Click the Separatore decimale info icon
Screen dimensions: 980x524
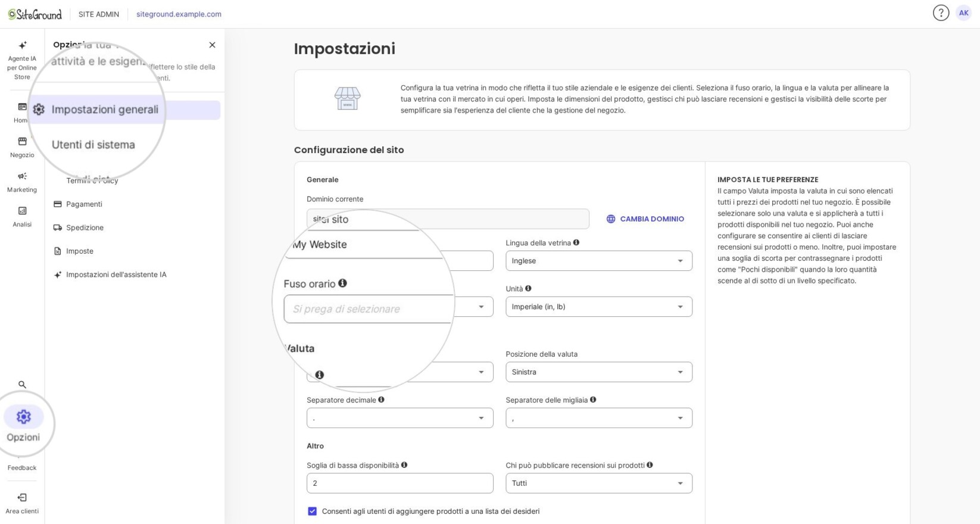pos(381,400)
